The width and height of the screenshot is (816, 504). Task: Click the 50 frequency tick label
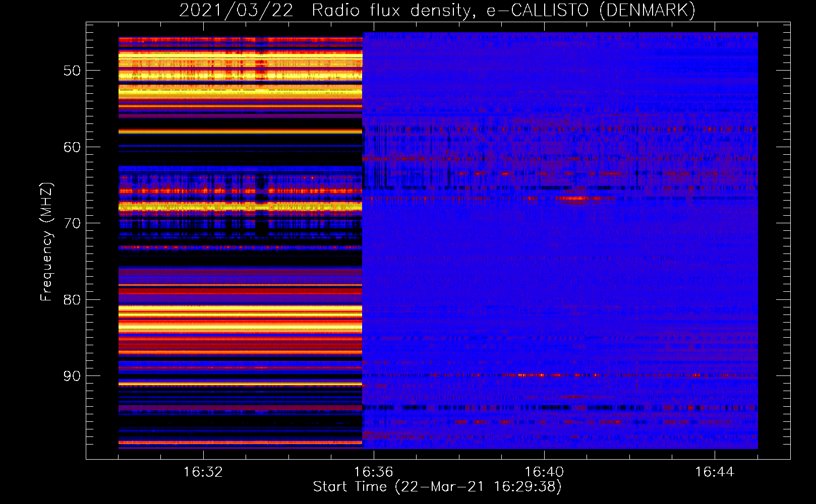click(x=72, y=71)
